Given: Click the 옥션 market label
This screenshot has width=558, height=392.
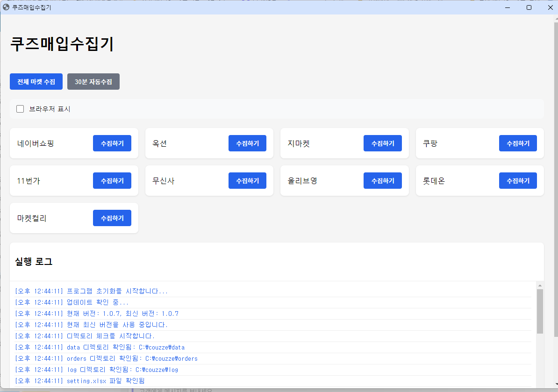Looking at the screenshot, I should pyautogui.click(x=159, y=143).
